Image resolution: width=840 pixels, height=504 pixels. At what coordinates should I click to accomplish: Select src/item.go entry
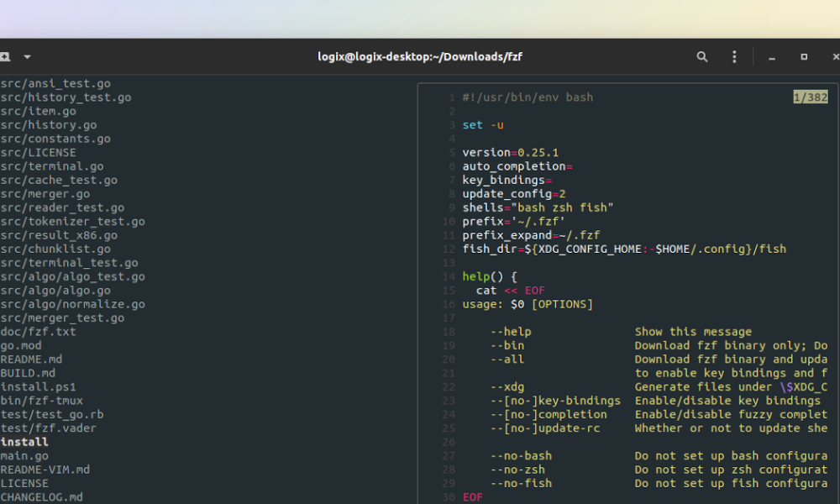tap(39, 112)
